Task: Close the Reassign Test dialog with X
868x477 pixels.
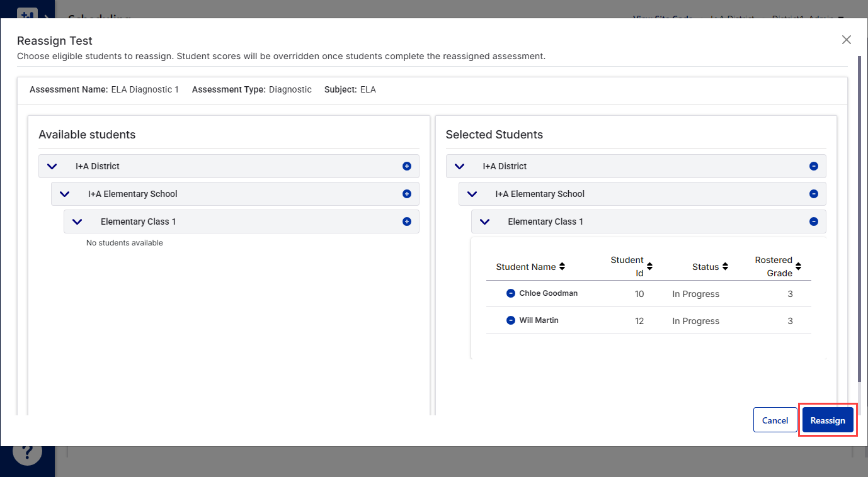Action: [x=846, y=40]
